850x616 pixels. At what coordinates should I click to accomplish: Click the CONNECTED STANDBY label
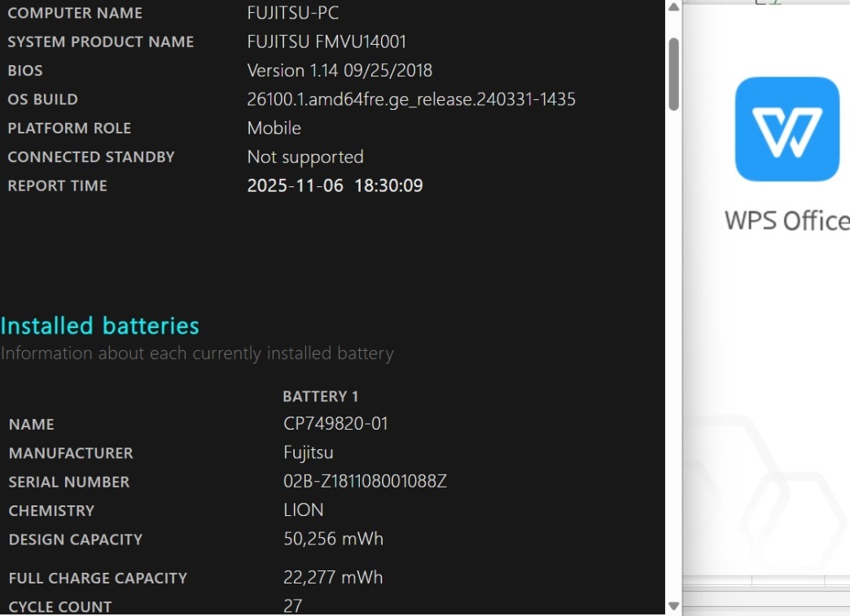(90, 157)
